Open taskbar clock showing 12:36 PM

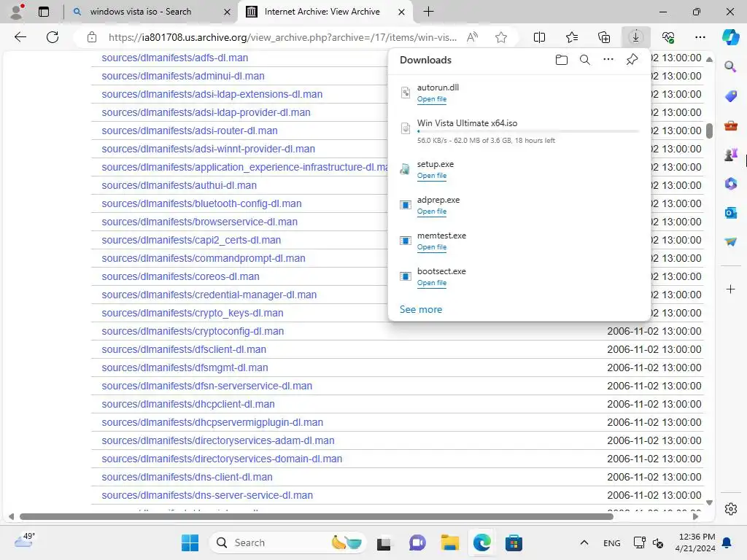tap(695, 542)
